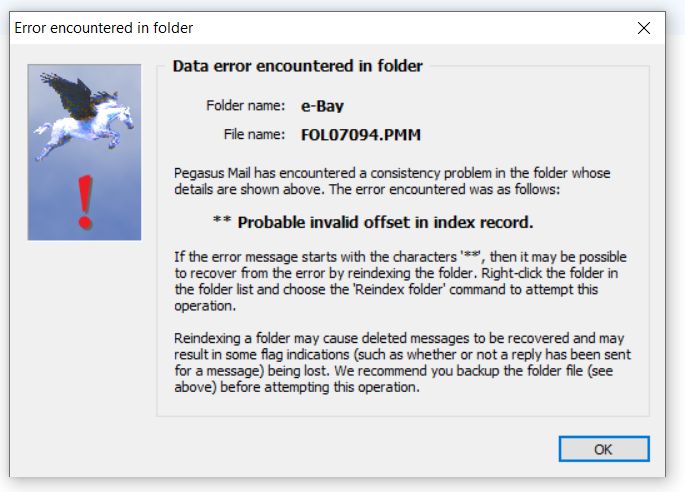Close the error dialog with the X

[644, 28]
